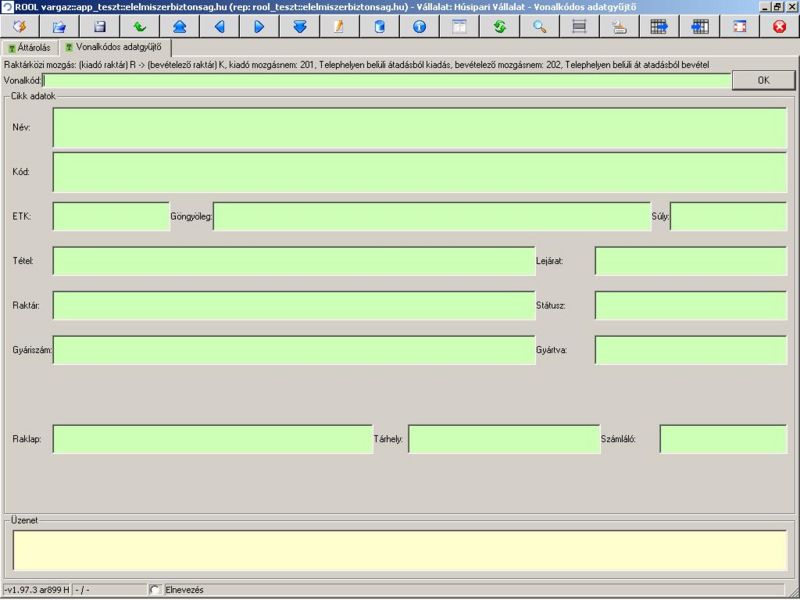Select the Vonalkódos adatgyűjtő tab

[113, 48]
